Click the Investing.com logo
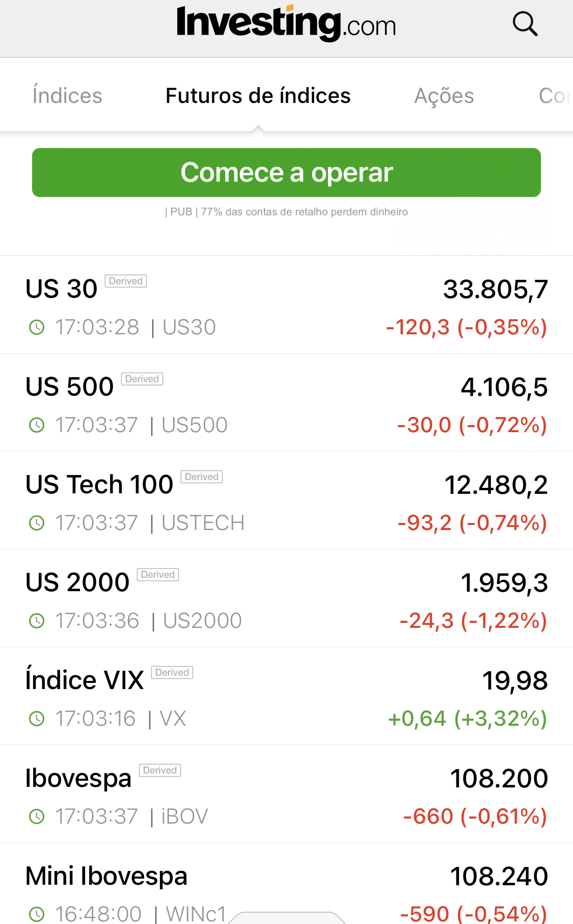Image resolution: width=573 pixels, height=924 pixels. coord(286,23)
